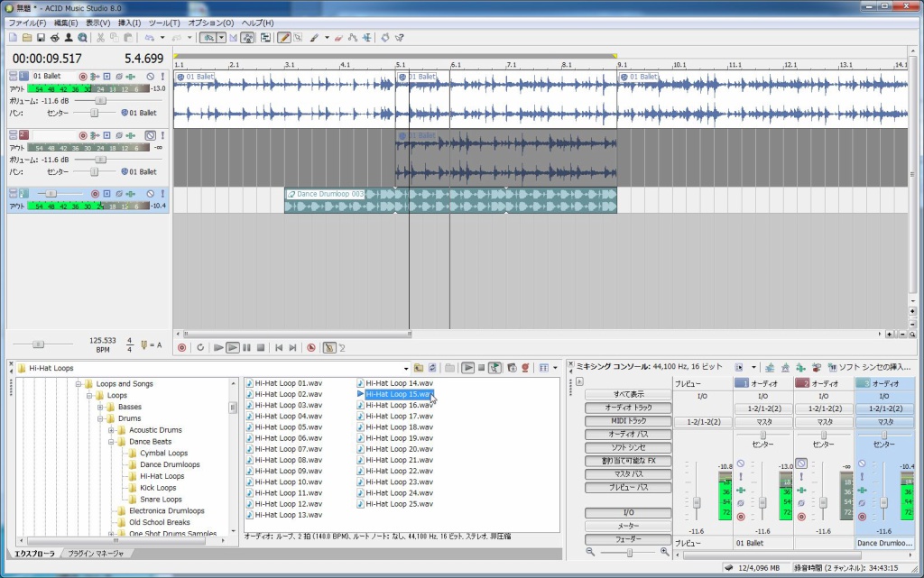This screenshot has width=924, height=578.
Task: Click Play From Start in the transport bar
Action: [218, 348]
